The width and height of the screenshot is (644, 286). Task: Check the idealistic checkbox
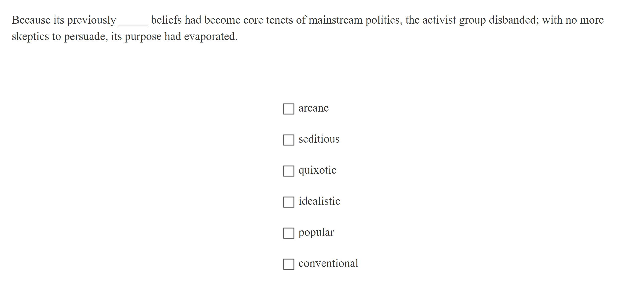[289, 202]
